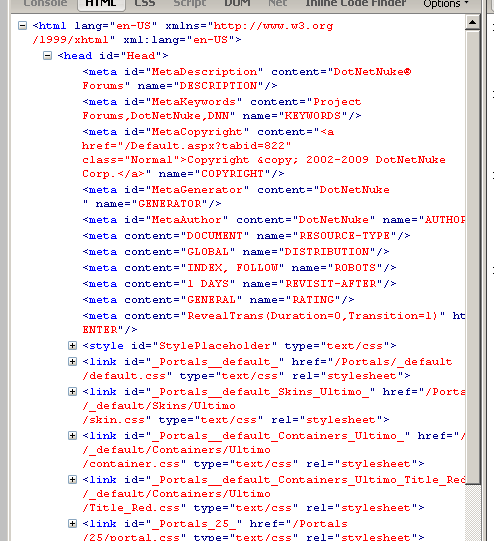Screen dimensions: 494x541
Task: Expand the link _Portals__default_Skins_Ultimo_ node
Action: [72, 391]
